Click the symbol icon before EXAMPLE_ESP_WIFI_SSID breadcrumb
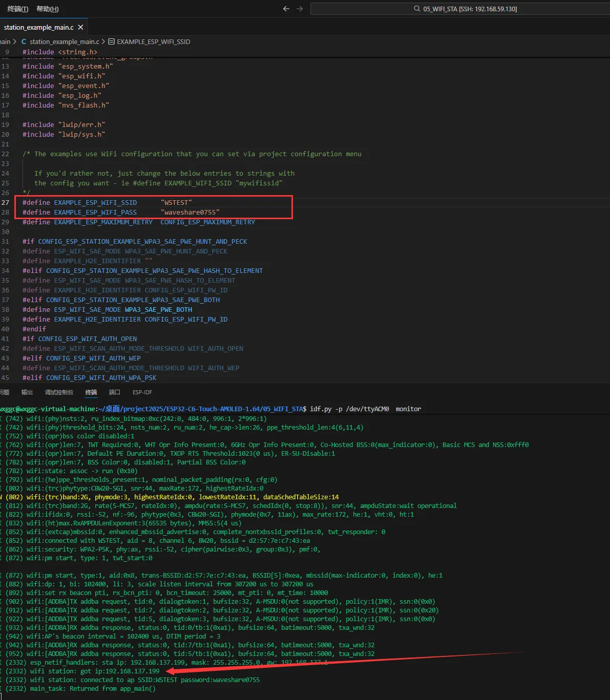610x700 pixels. point(111,41)
